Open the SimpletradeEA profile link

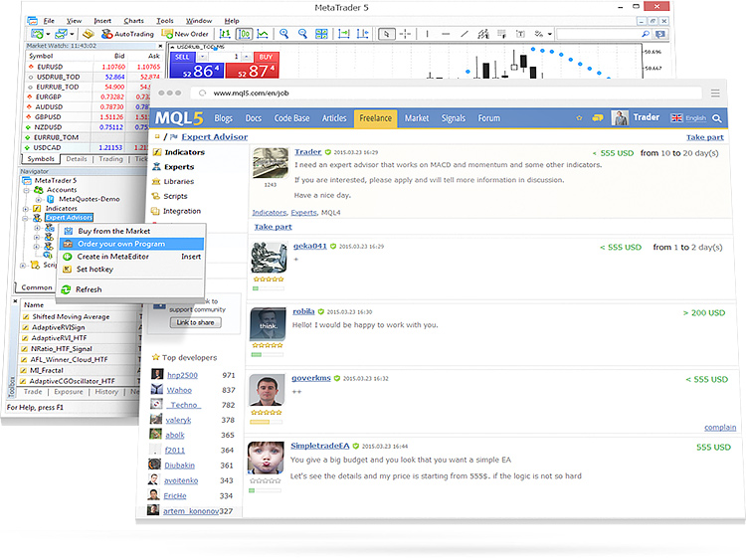click(319, 446)
